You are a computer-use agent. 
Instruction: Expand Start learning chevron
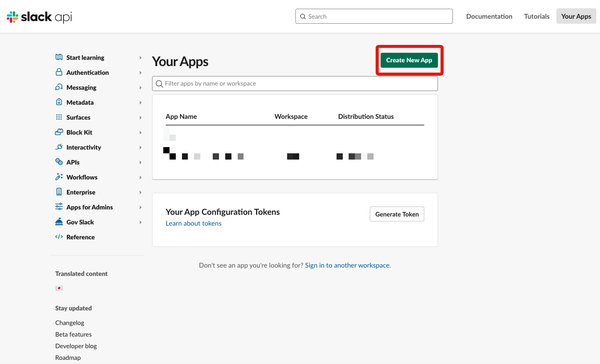click(x=140, y=57)
